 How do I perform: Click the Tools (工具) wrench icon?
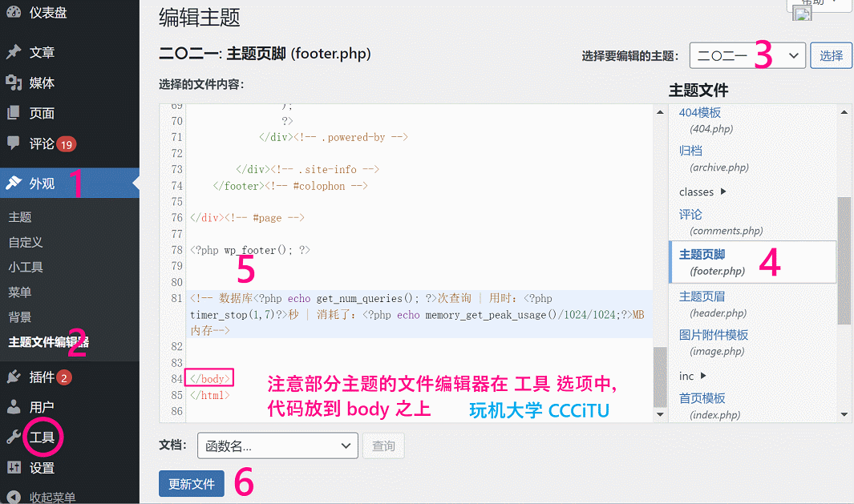tap(14, 437)
